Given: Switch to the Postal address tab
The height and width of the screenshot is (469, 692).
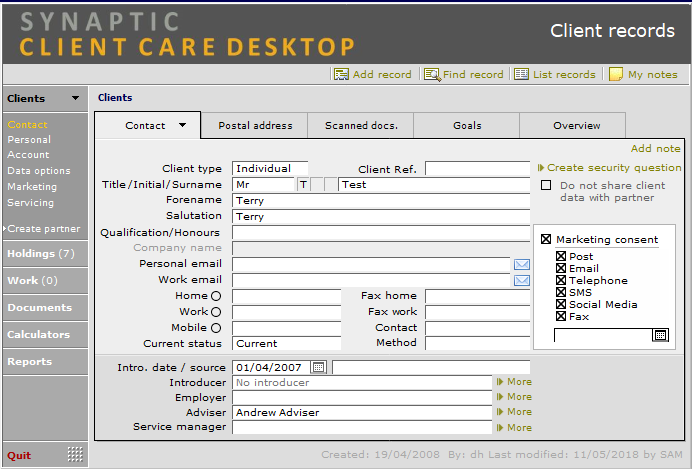Looking at the screenshot, I should click(255, 126).
